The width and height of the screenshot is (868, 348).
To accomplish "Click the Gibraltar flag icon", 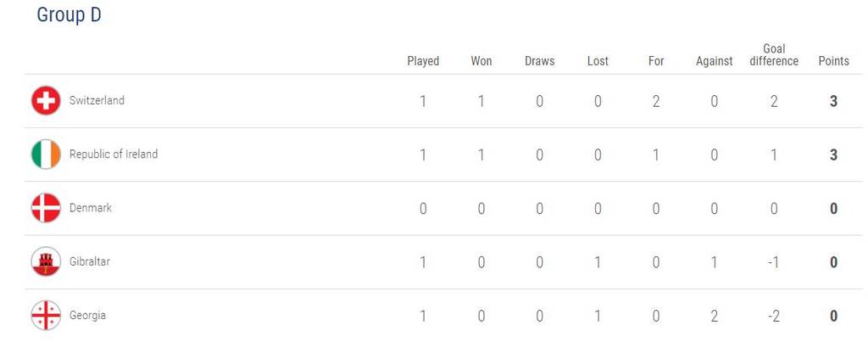I will pyautogui.click(x=46, y=261).
